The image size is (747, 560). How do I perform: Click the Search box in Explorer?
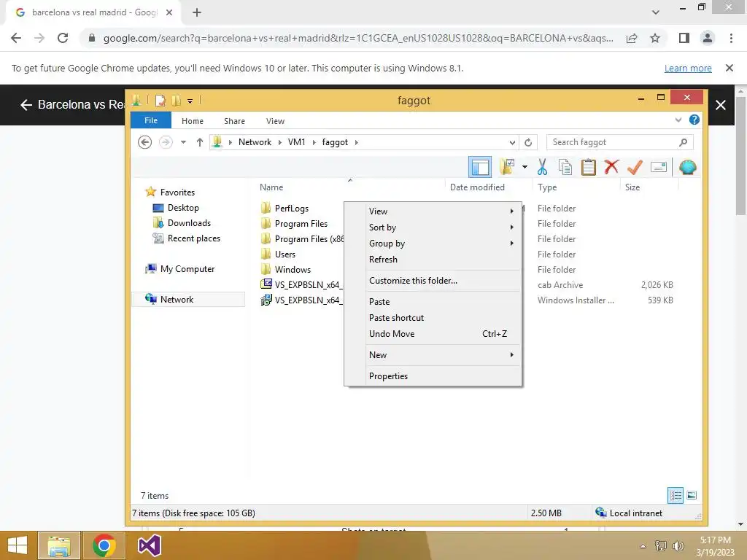(x=619, y=142)
